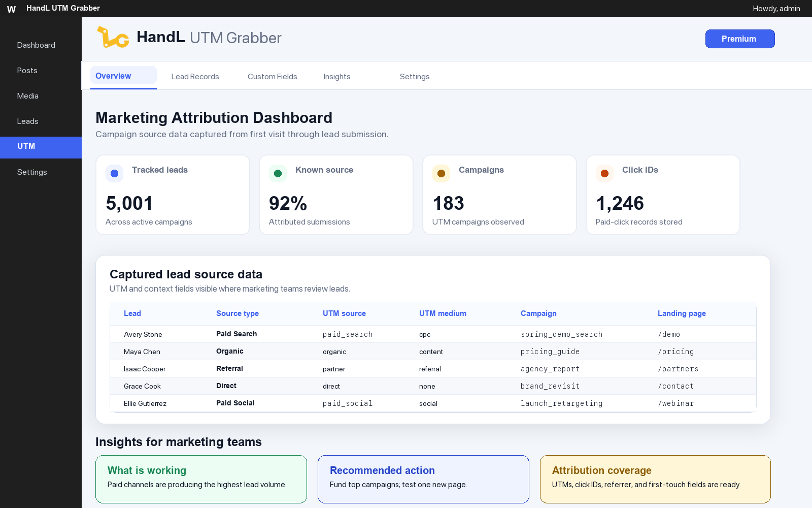Open the Recommended action insight card

pyautogui.click(x=423, y=479)
